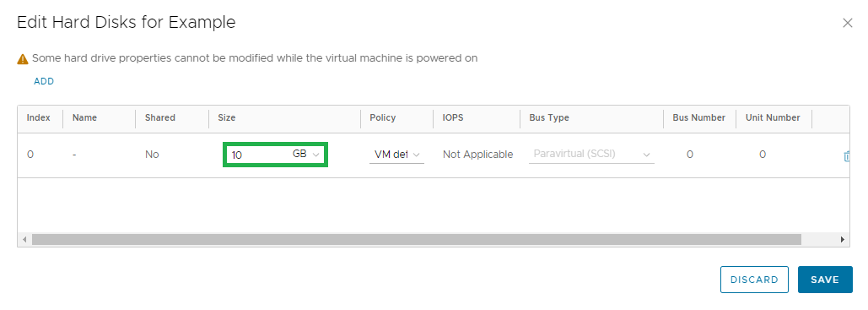This screenshot has width=868, height=310.
Task: Click the Policy column header
Action: (383, 117)
